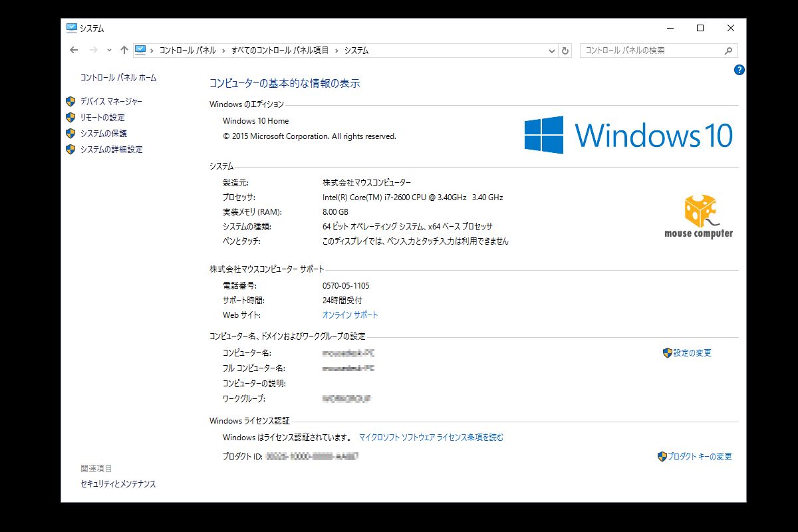798x532 pixels.
Task: Open システムの保護 link
Action: point(103,134)
